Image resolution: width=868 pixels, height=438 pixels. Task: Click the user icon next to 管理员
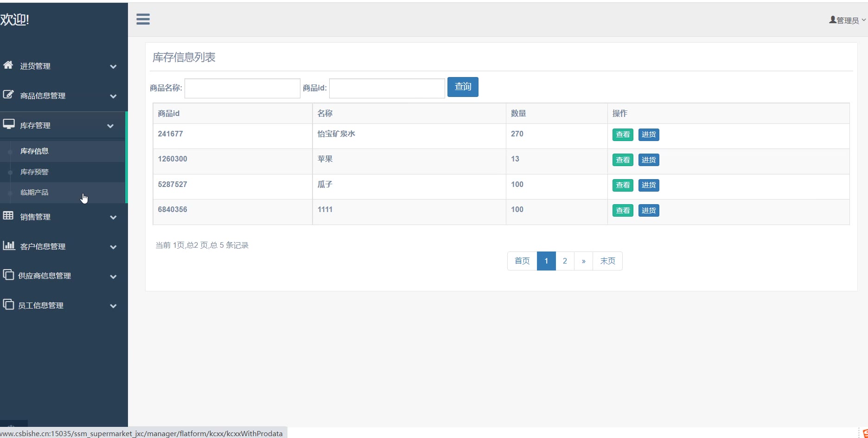pos(832,20)
